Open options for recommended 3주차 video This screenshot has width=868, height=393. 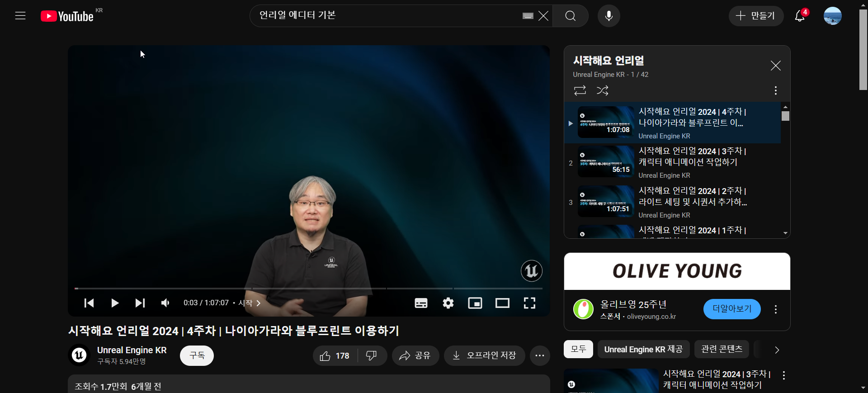[784, 375]
